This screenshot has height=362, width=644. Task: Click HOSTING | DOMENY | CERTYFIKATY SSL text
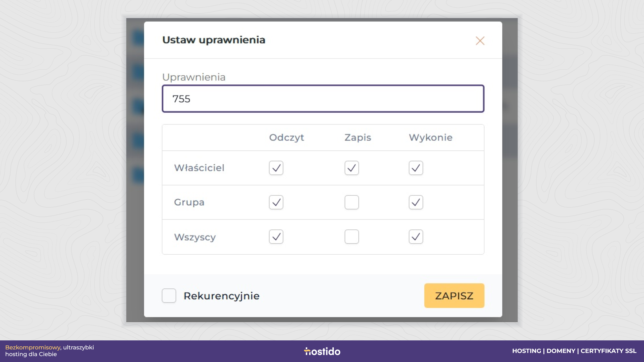click(x=574, y=351)
